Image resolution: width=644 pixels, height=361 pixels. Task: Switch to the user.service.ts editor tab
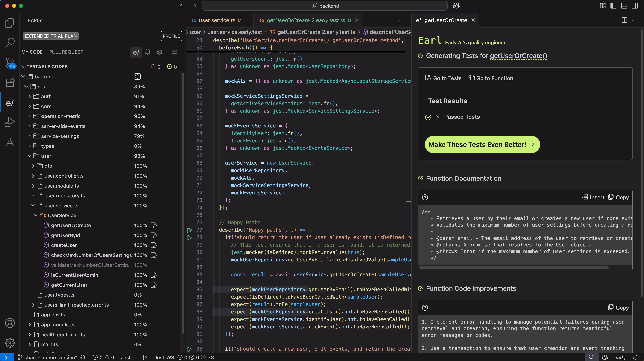click(x=217, y=20)
